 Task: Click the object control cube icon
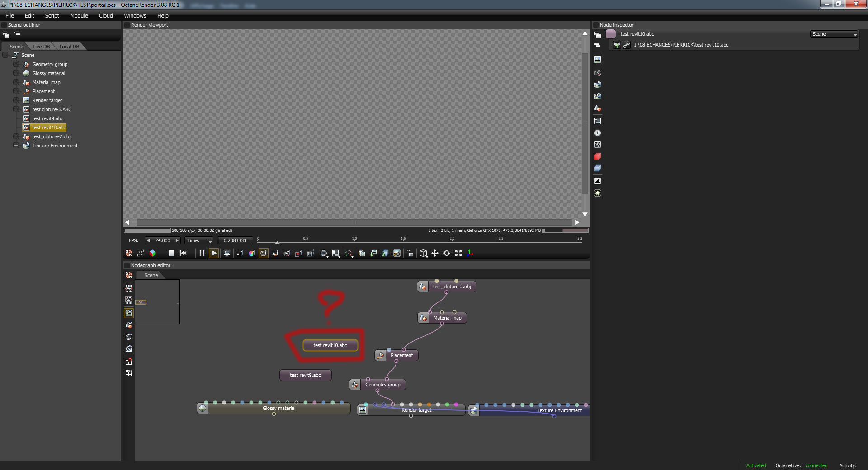423,253
